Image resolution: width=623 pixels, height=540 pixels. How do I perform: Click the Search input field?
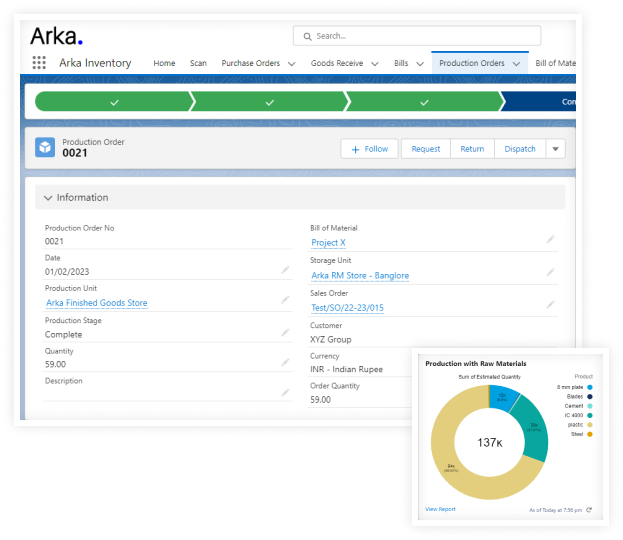coord(420,36)
